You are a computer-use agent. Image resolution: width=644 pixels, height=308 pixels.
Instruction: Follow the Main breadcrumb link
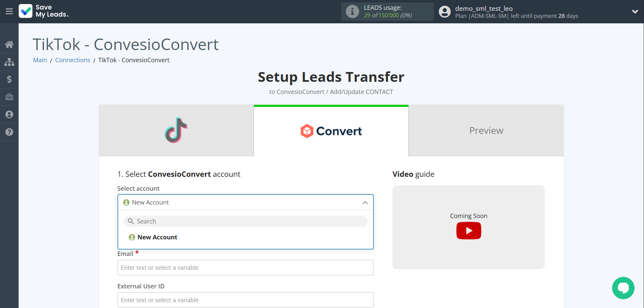point(40,60)
